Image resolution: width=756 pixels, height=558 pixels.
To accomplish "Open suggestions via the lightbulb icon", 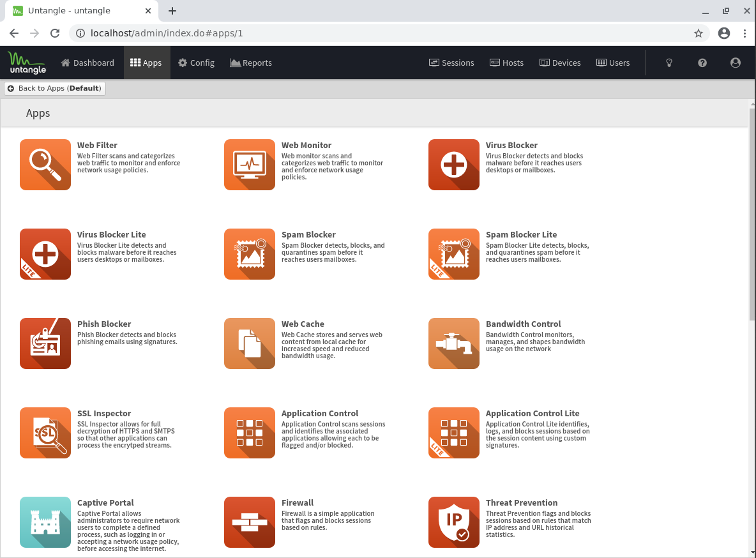I will point(669,63).
